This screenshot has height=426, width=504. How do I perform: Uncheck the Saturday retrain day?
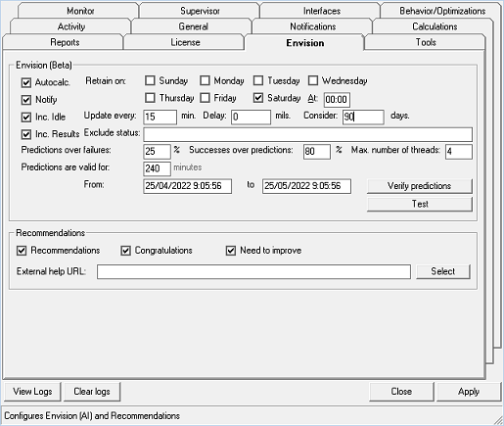pos(258,98)
